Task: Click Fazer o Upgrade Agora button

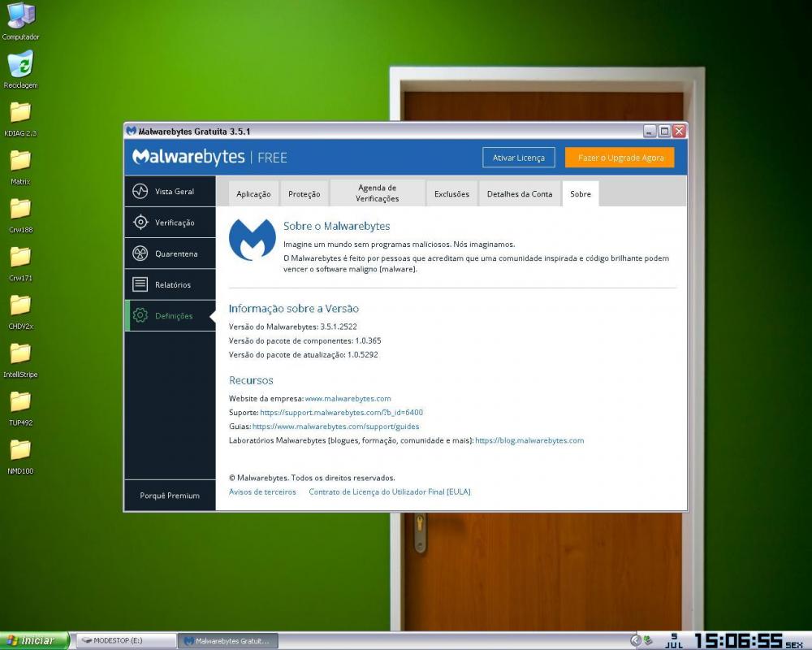Action: [x=620, y=158]
